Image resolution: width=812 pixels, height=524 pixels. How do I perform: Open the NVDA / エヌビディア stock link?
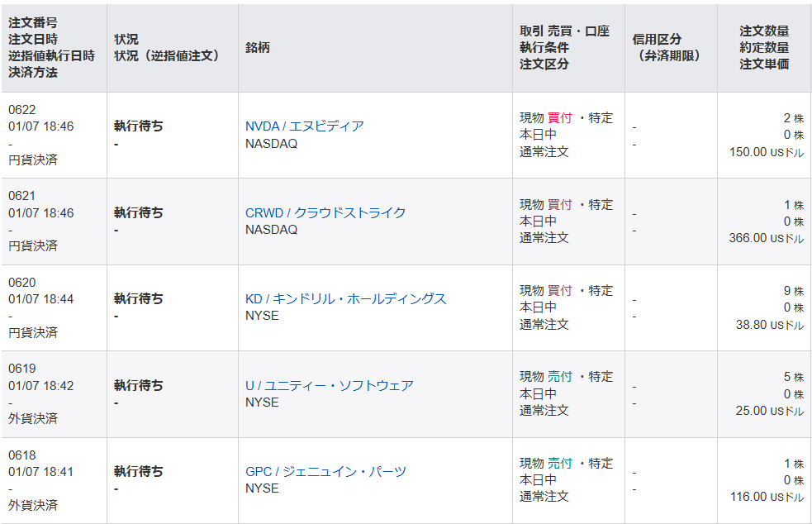(305, 126)
